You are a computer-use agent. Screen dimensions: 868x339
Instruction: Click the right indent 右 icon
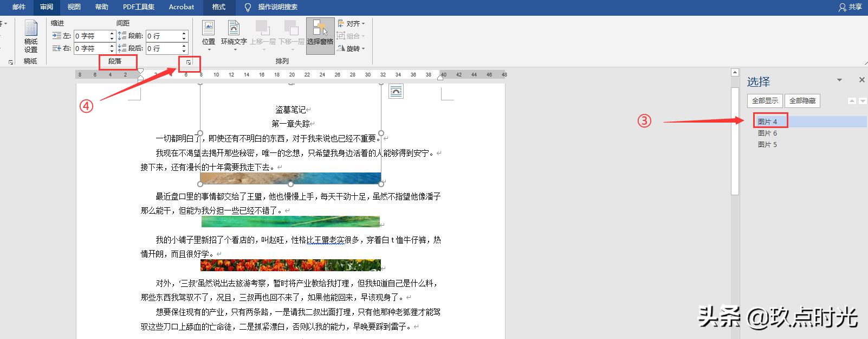(57, 48)
